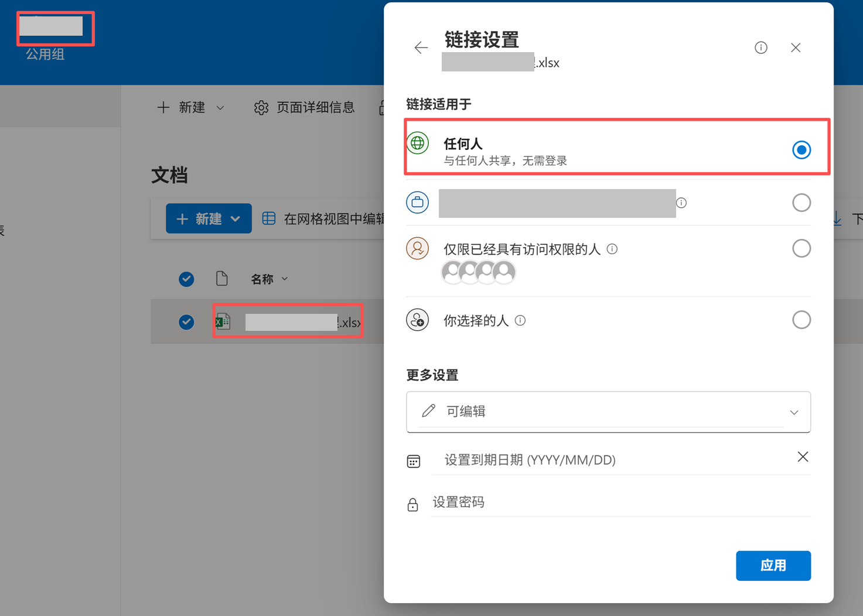Toggle the checkmark on the .xlsx file row
The image size is (863, 616).
186,322
